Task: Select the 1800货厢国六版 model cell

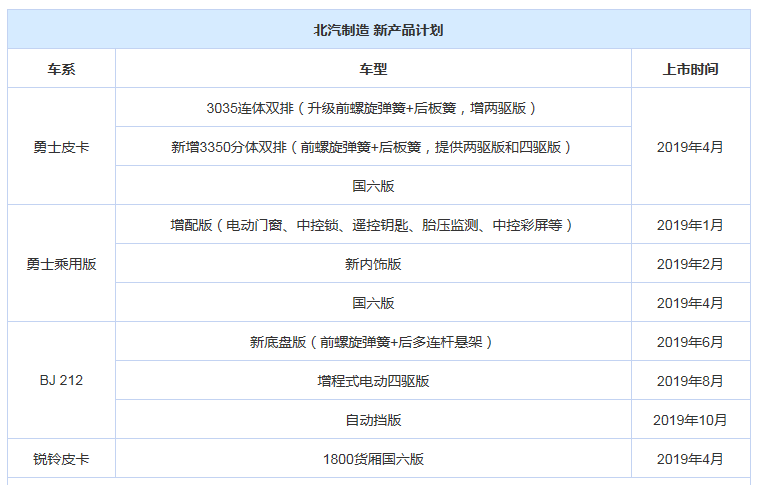Action: [373, 458]
